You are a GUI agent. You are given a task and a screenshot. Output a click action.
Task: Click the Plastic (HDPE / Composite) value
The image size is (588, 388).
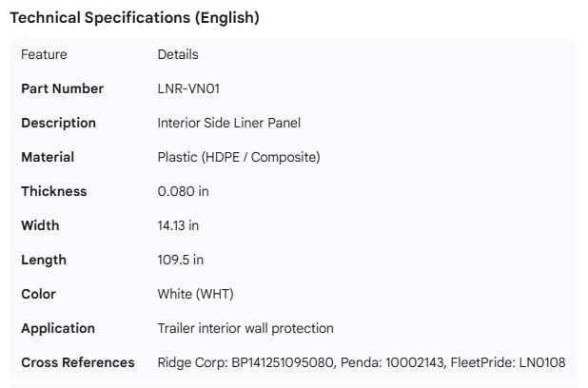[238, 157]
